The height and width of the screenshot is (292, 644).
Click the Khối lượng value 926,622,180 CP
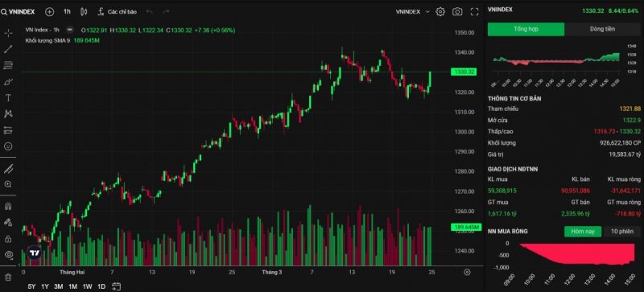(620, 143)
